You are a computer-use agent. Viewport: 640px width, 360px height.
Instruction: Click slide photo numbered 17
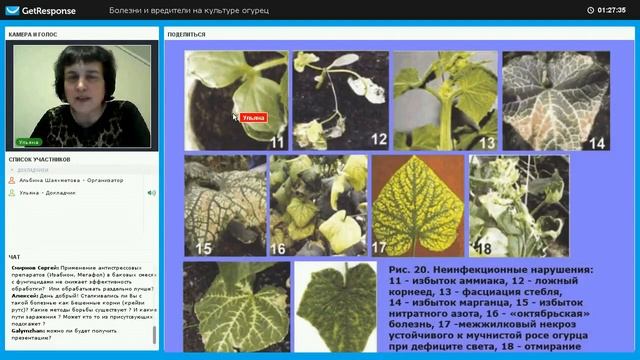tap(418, 206)
